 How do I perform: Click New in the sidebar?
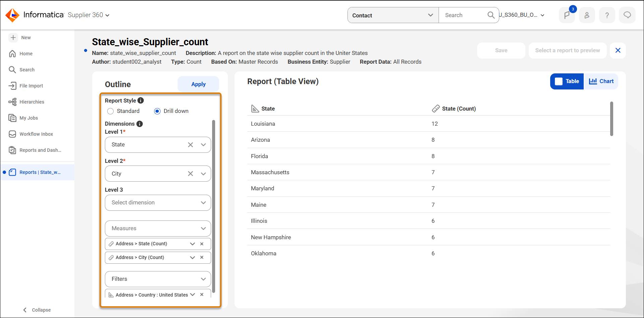[x=26, y=38]
